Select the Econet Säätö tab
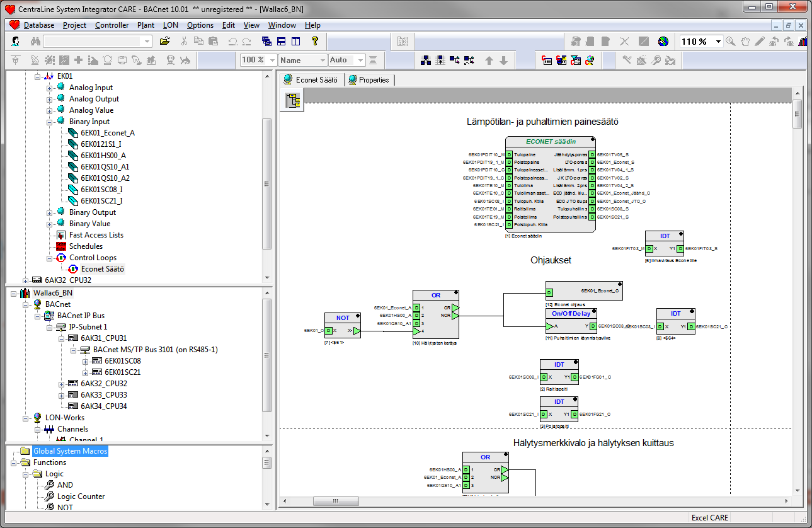Screen dimensions: 812x528 (x=311, y=80)
